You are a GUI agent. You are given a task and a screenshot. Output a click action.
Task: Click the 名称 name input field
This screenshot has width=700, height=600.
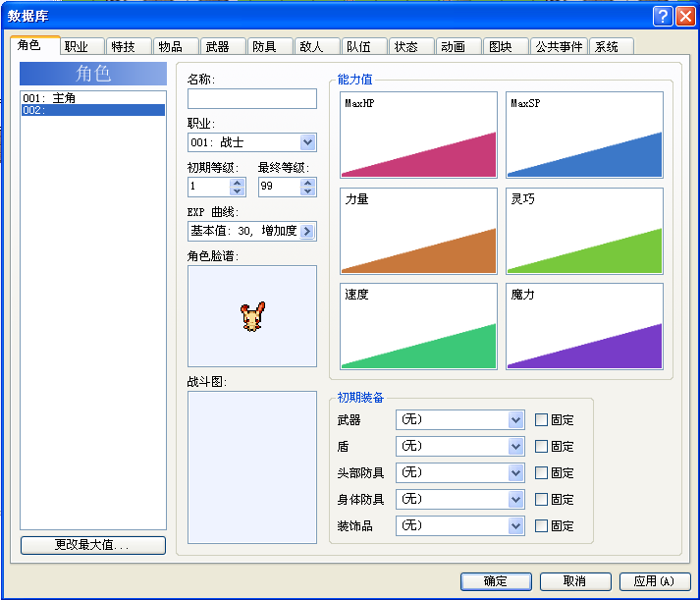point(252,98)
